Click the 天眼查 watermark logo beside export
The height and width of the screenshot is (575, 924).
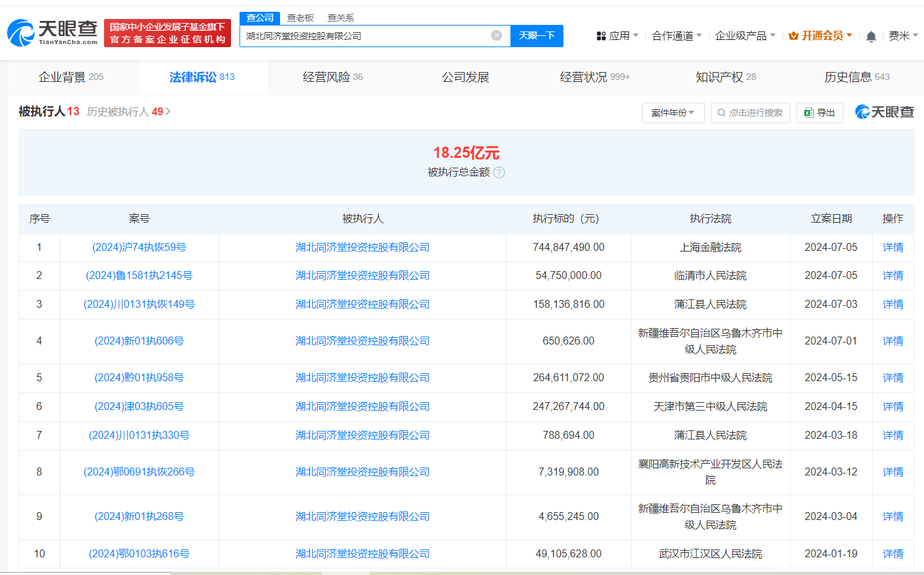[884, 112]
